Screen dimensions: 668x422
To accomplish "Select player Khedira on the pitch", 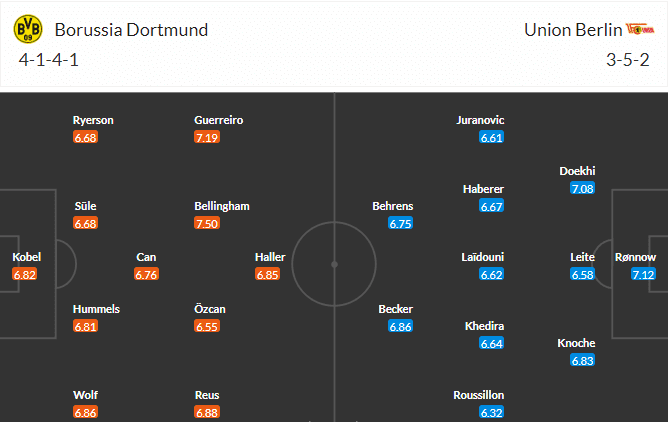I will pos(485,326).
